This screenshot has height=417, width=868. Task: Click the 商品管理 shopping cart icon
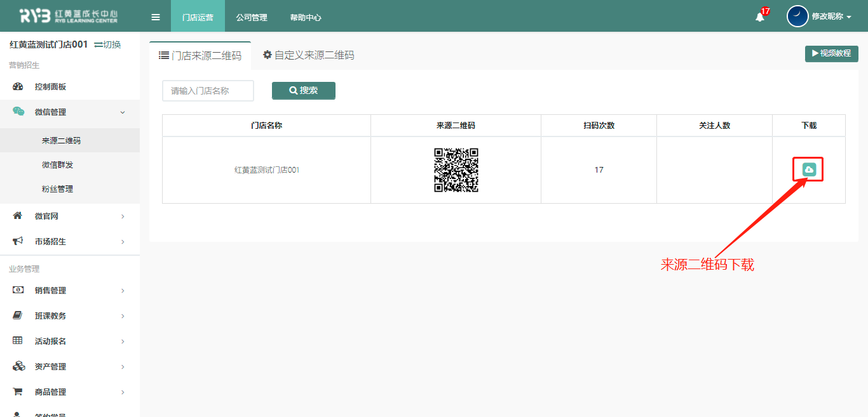pos(18,392)
